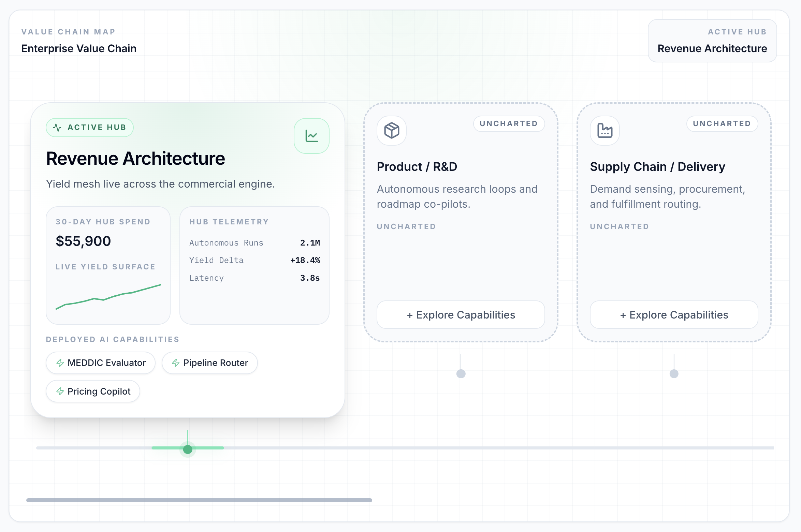
Task: Click the lightning icon on Pricing Copilot chip
Action: coord(60,391)
